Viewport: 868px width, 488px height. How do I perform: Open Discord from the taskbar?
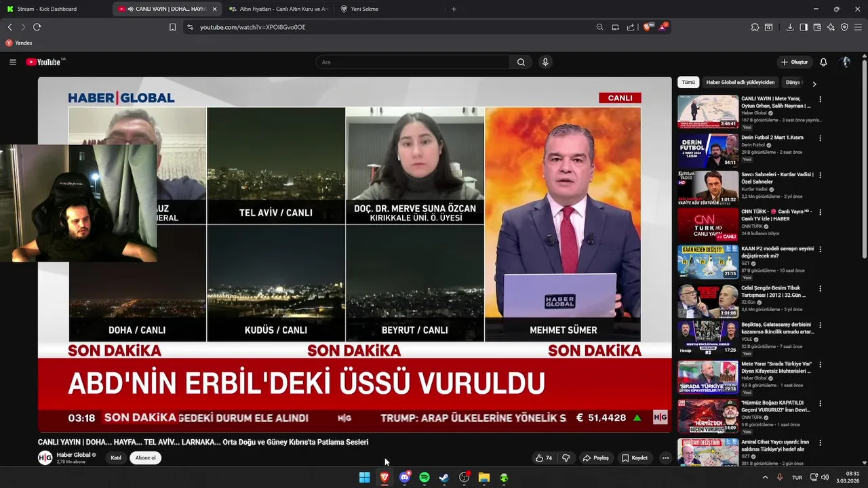[x=405, y=477]
